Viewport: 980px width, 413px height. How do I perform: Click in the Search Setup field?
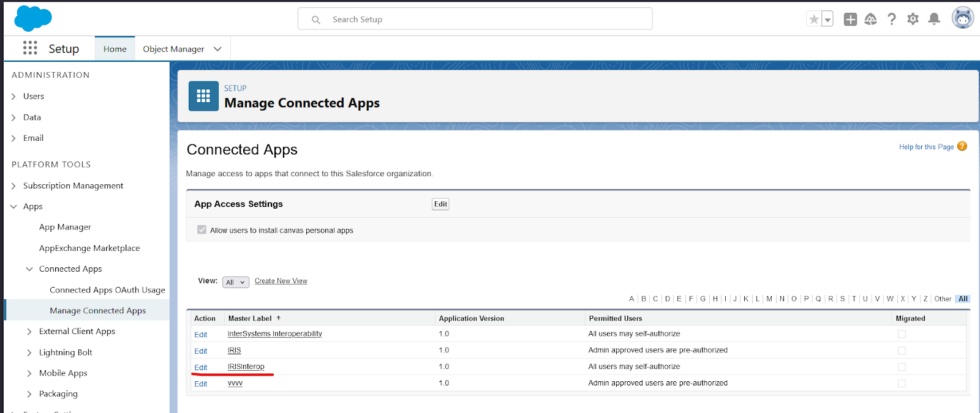click(x=475, y=19)
